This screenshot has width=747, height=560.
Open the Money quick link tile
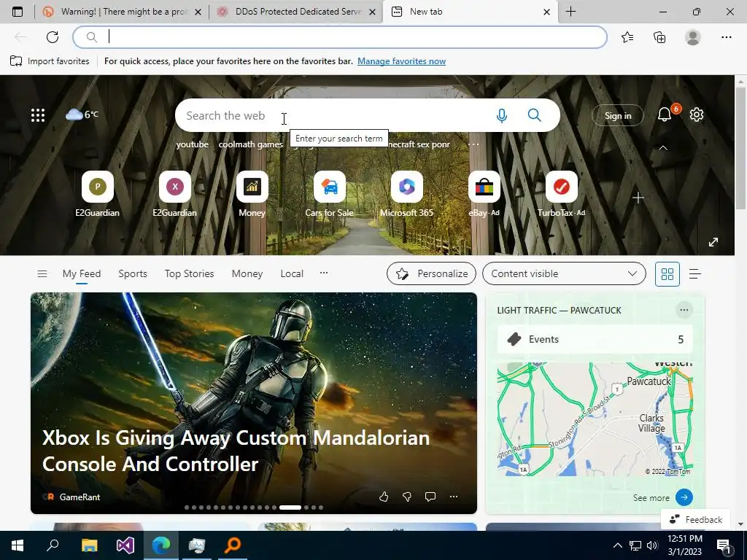pos(252,194)
